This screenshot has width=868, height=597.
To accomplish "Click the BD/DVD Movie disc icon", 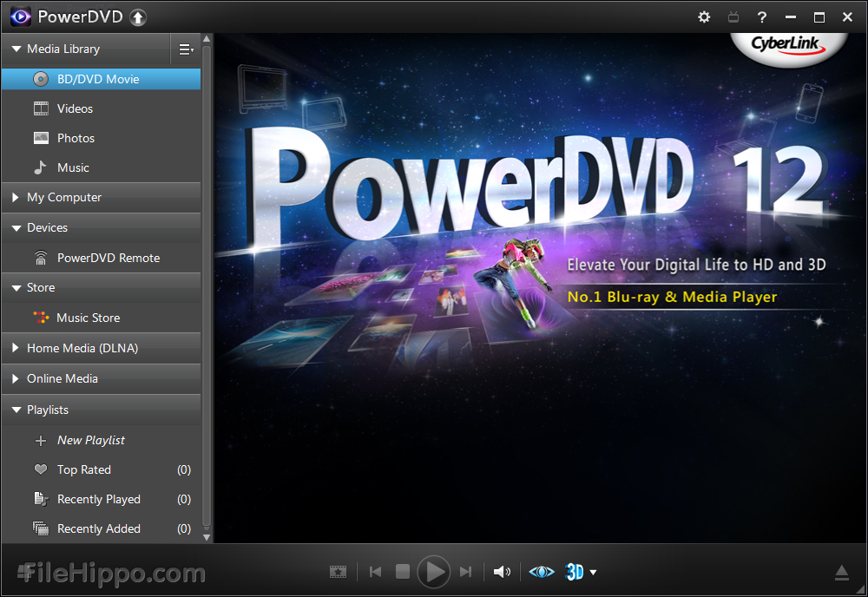I will coord(41,79).
